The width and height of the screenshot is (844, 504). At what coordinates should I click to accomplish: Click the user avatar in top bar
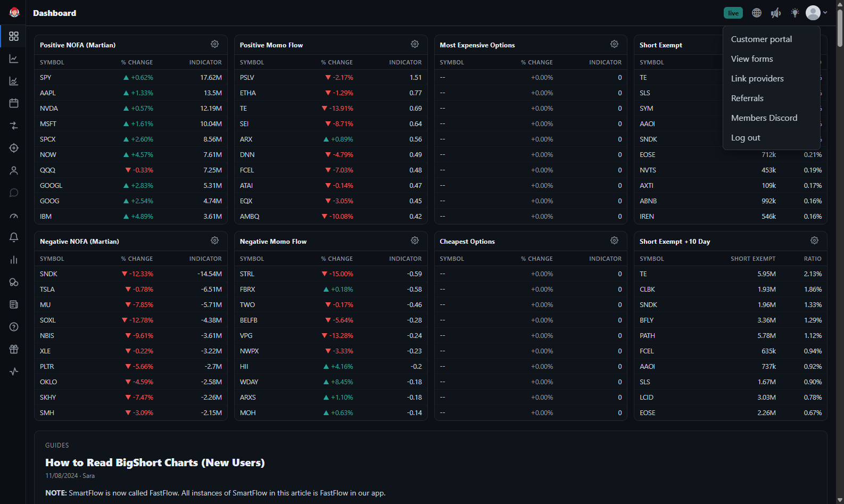point(813,13)
